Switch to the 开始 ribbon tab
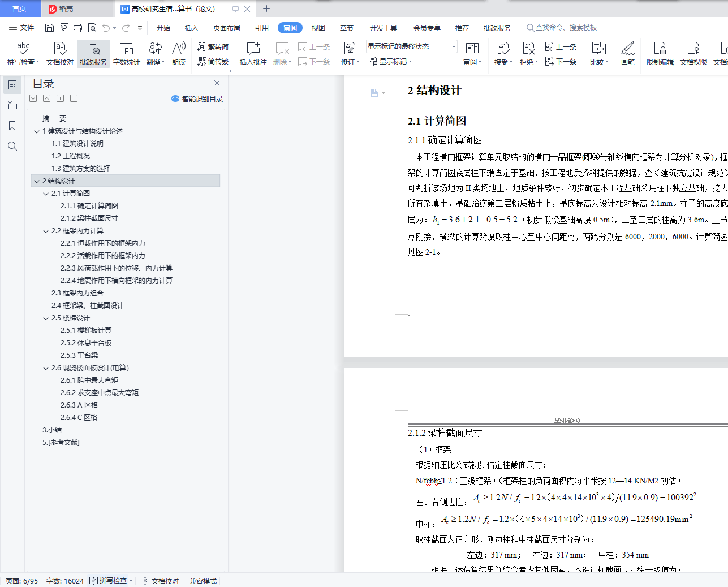Screen dimensions: 728x587 pos(163,28)
